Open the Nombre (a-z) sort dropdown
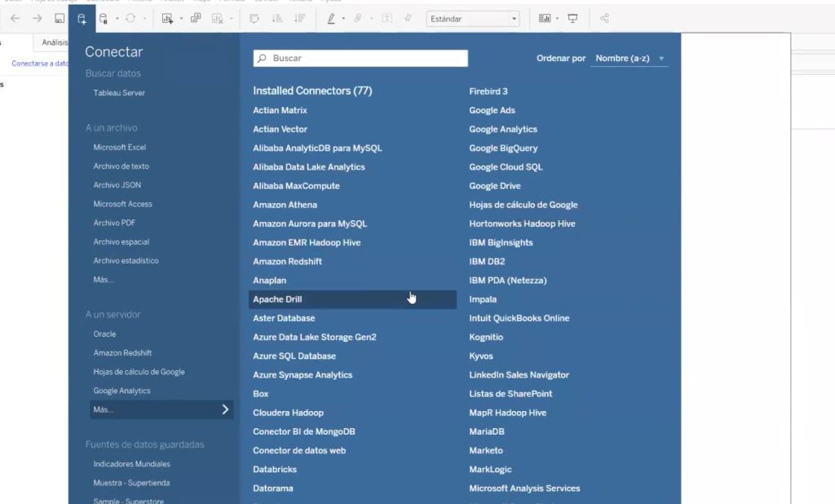This screenshot has width=835, height=504. click(x=630, y=58)
